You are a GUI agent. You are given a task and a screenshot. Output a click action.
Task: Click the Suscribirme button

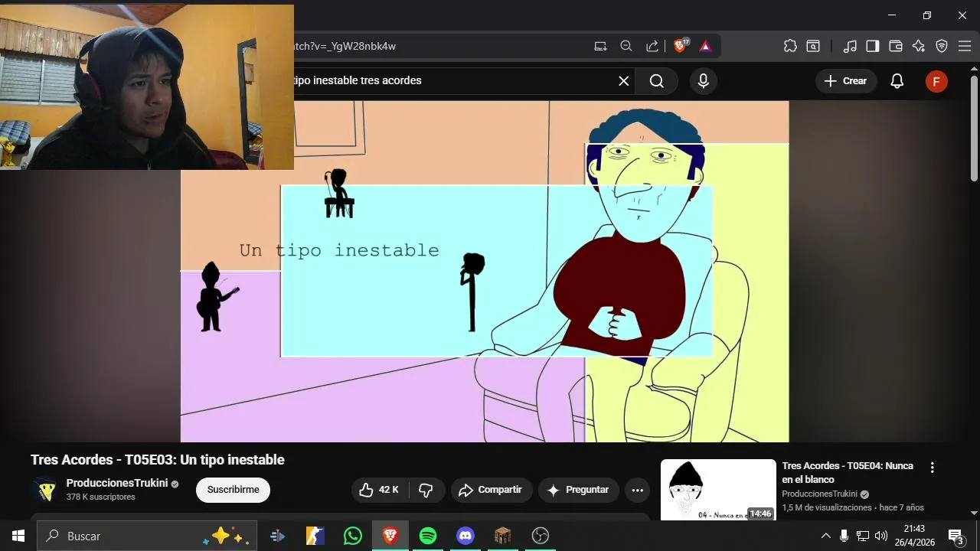pos(233,490)
